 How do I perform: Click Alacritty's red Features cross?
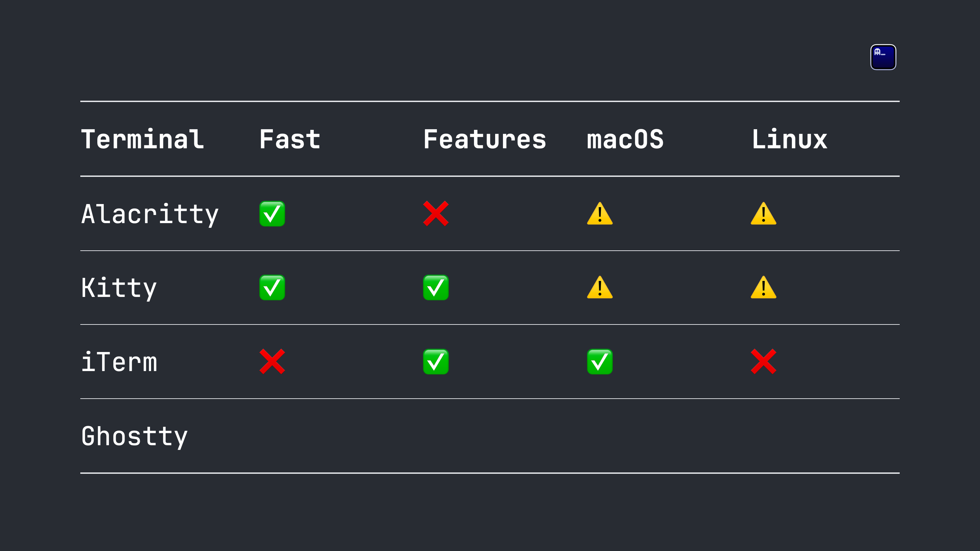point(436,214)
